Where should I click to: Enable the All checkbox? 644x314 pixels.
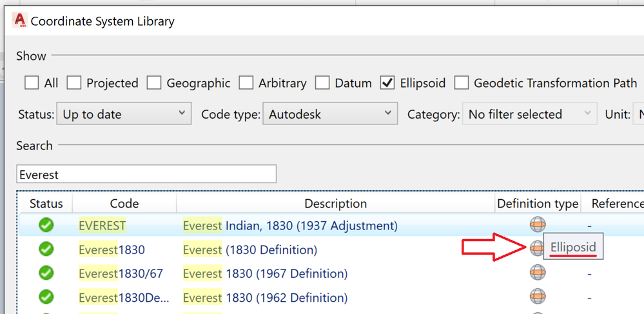(32, 83)
